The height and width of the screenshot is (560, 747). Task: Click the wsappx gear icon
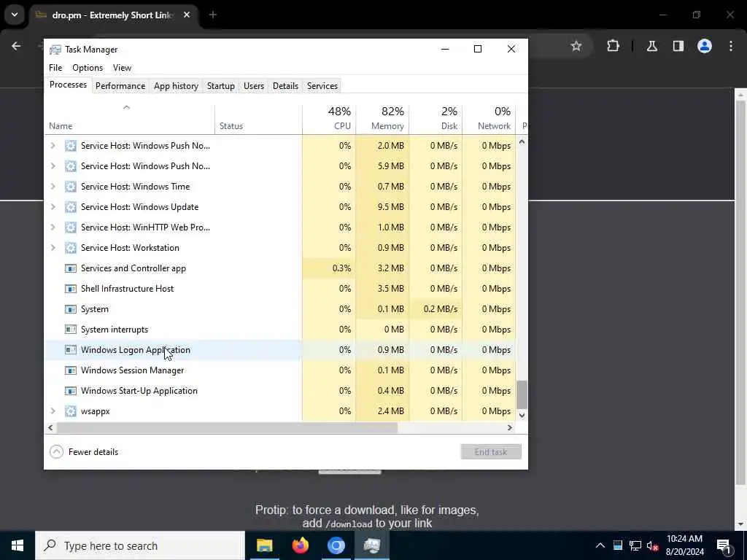(x=71, y=411)
